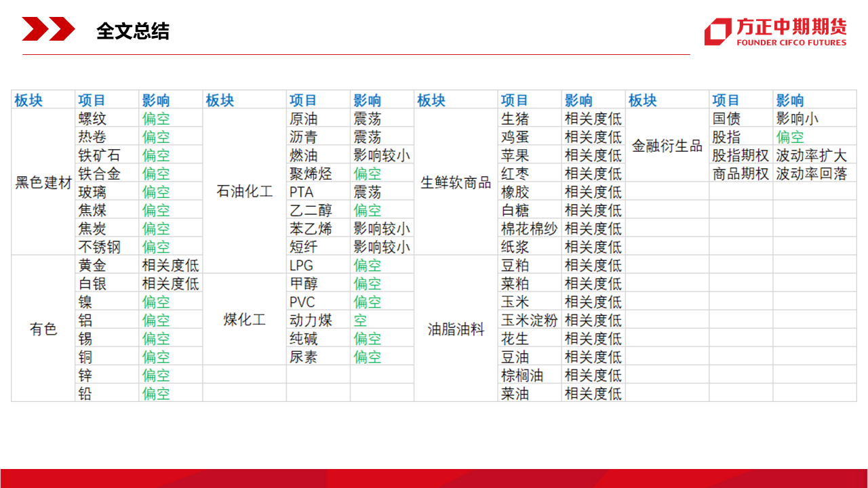The height and width of the screenshot is (488, 868).
Task: Select the 黄金 item cell
Action: pyautogui.click(x=107, y=265)
